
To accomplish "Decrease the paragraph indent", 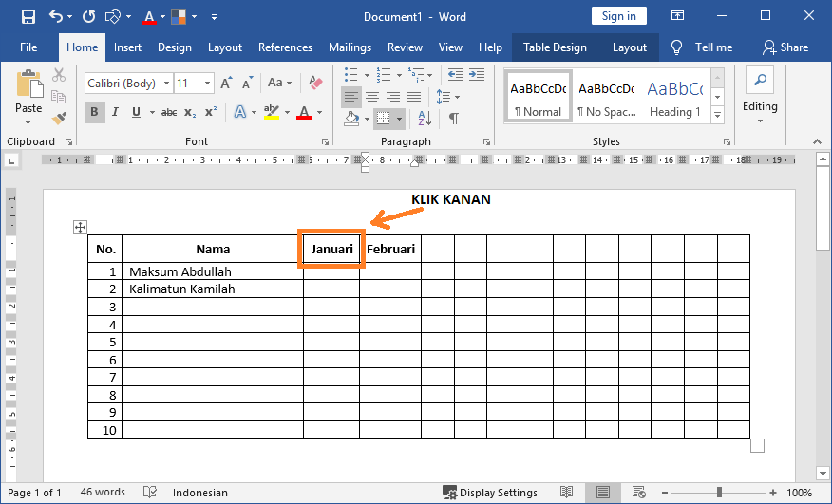I will 455,74.
